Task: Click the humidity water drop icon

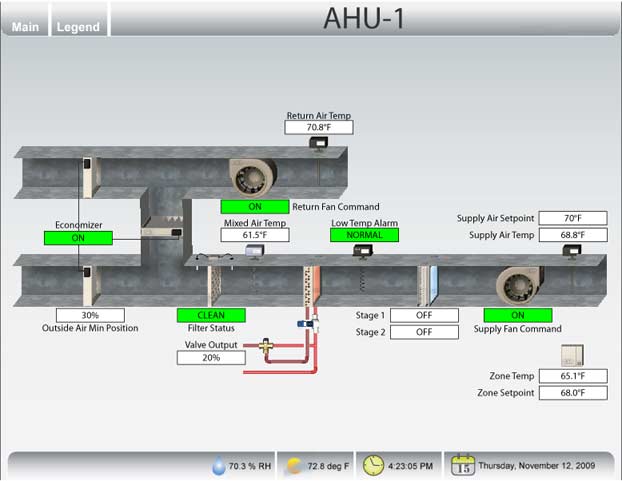Action: click(x=219, y=466)
